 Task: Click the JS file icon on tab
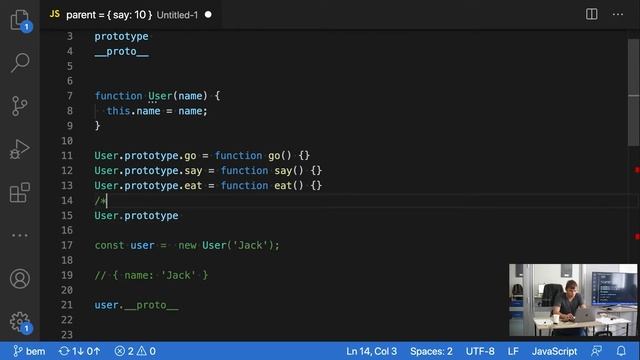[x=55, y=14]
